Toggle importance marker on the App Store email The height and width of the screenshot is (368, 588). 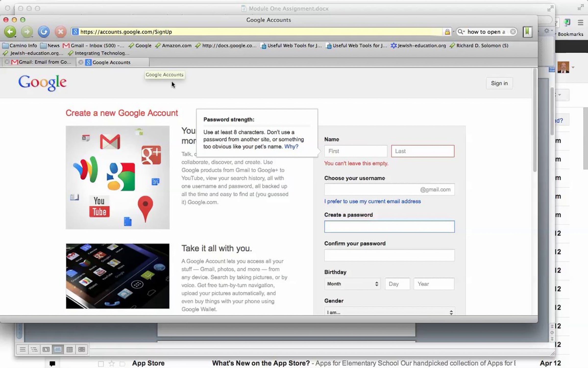click(x=122, y=364)
